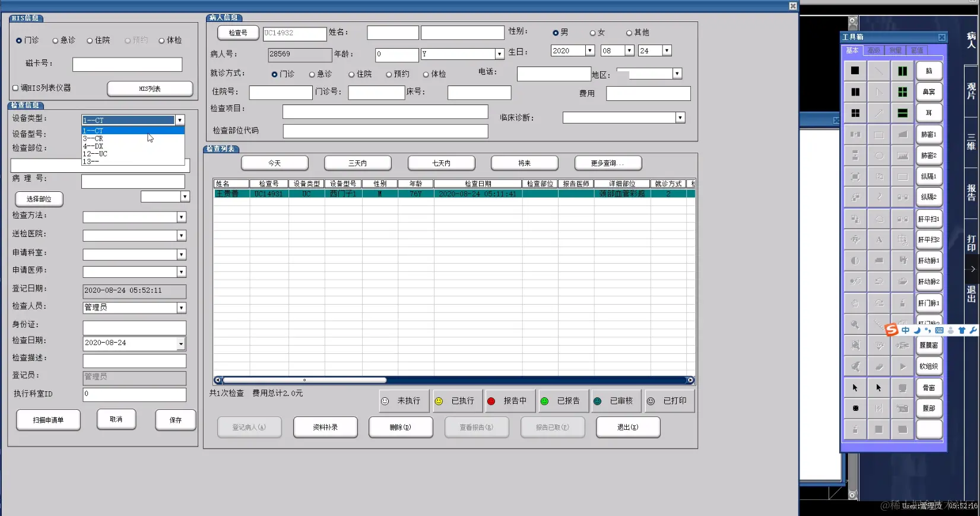Select 男 gender radio button
Viewport: 980px width, 516px height.
click(556, 33)
